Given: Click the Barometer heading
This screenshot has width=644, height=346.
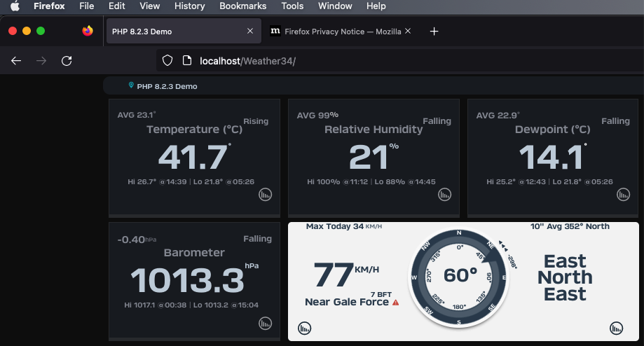Looking at the screenshot, I should [x=194, y=252].
